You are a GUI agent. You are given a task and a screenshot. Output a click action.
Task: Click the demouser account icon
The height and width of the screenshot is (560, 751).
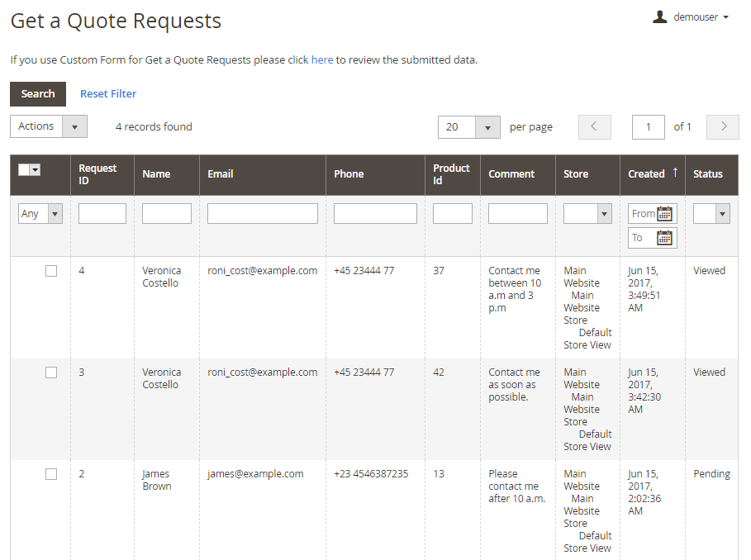click(659, 17)
